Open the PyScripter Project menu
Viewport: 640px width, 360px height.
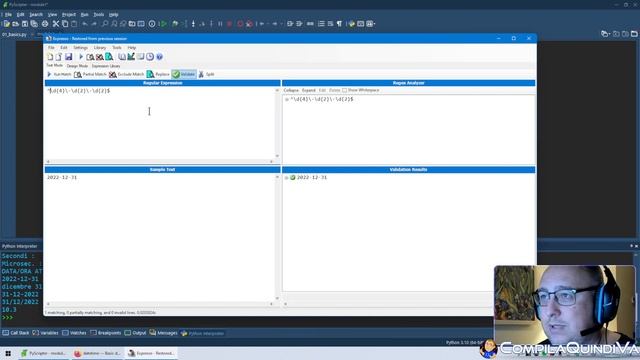[69, 14]
